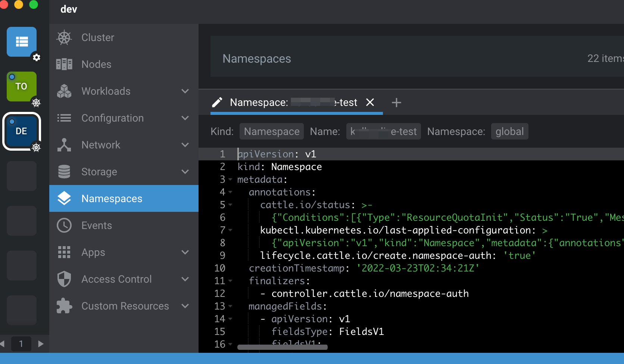Click the controller.cattle.io/namespace-auth finalizer text
This screenshot has height=364, width=624.
pos(370,294)
